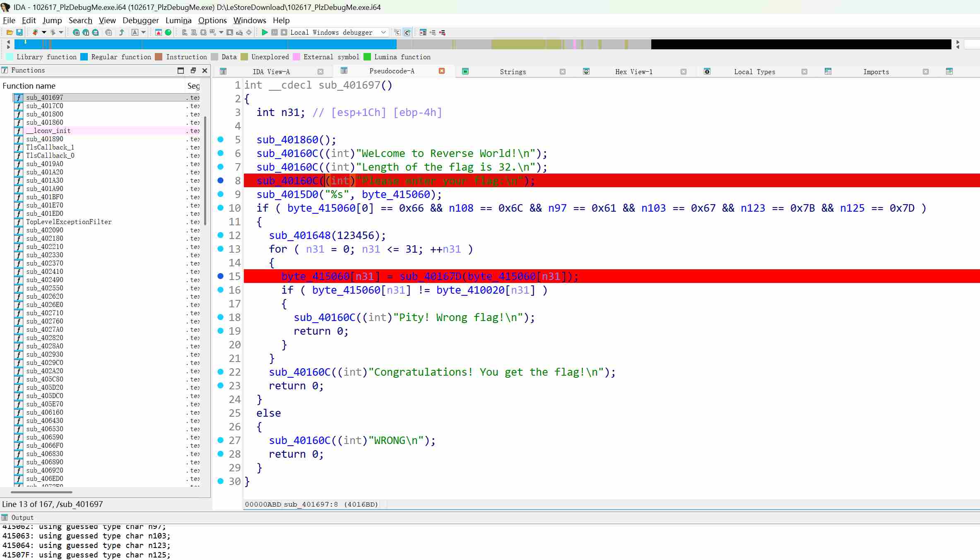Click the green up-arrow jump icon
Image resolution: width=980 pixels, height=560 pixels.
(x=121, y=32)
